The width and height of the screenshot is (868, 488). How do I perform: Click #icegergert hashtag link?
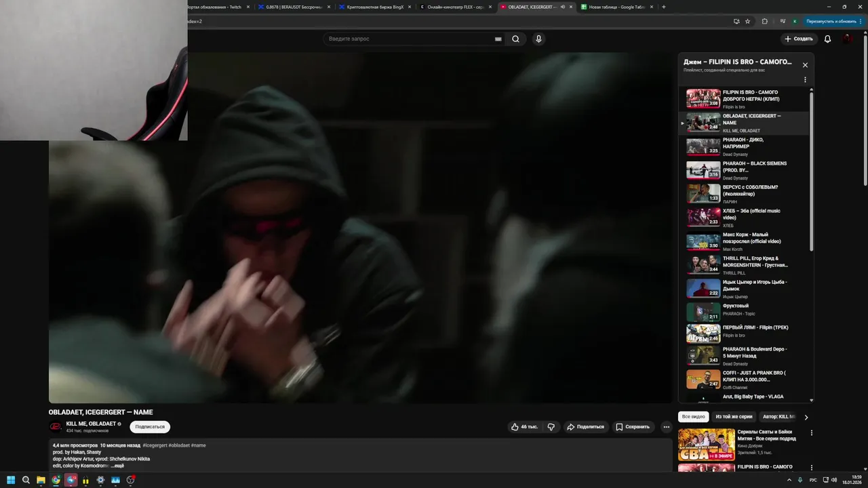click(155, 445)
